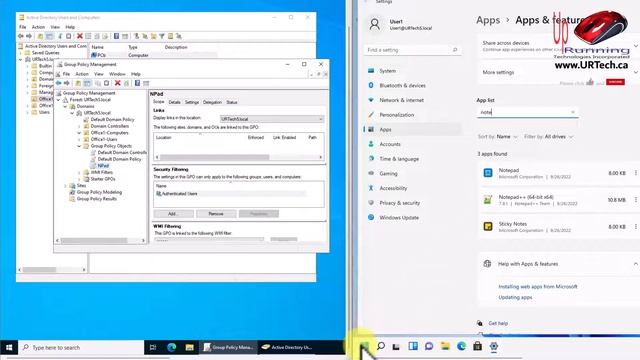Click the red delete icon in Group Policy Management toolbar
Image resolution: width=640 pixels, height=360 pixels.
click(118, 83)
